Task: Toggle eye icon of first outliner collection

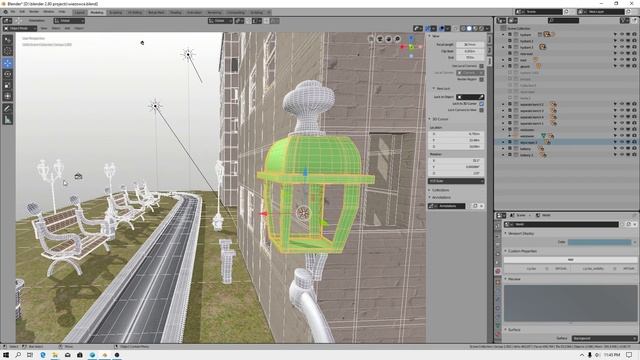Action: 622,35
